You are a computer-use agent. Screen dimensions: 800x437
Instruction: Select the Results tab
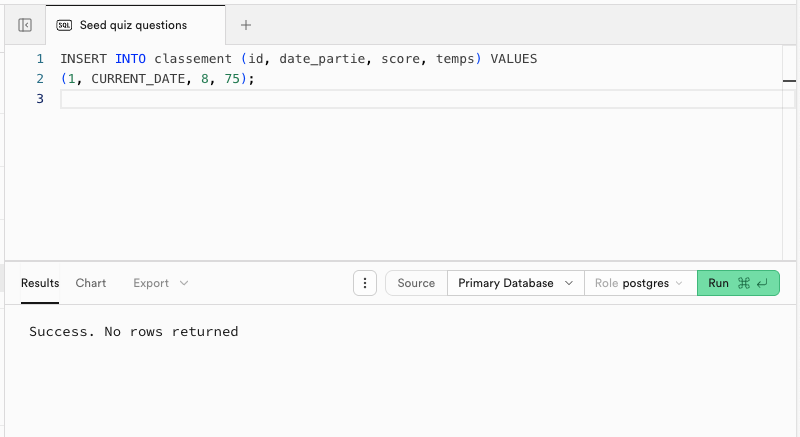tap(40, 283)
